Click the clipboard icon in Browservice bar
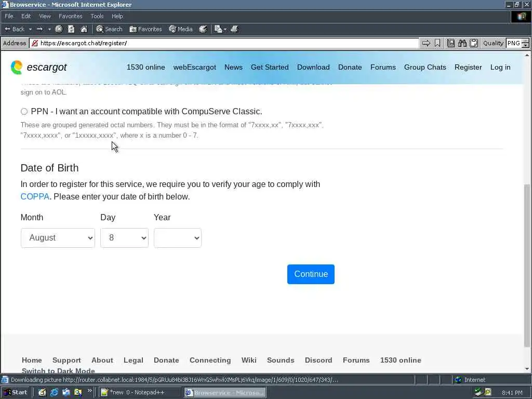Viewport: 532px width, 399px height. coord(474,43)
